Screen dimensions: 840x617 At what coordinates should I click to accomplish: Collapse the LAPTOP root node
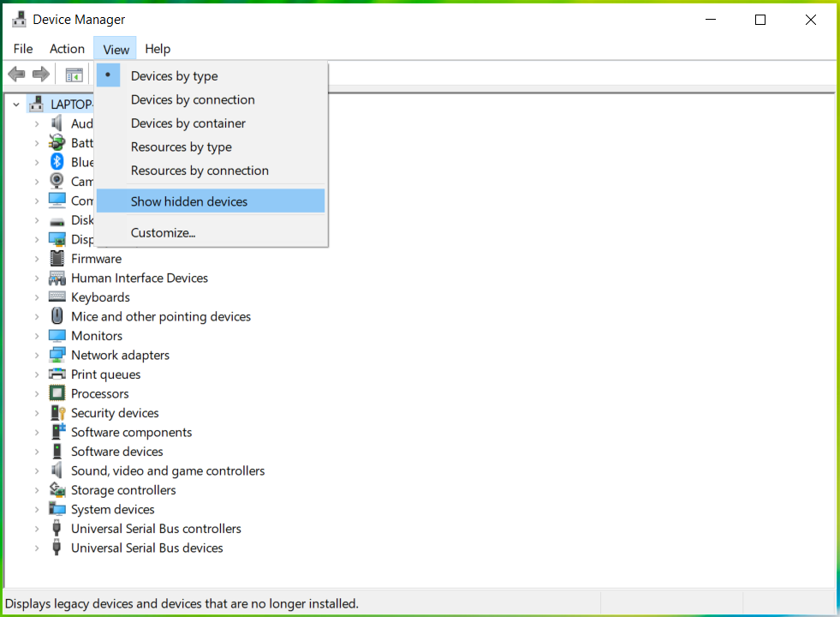pos(16,105)
